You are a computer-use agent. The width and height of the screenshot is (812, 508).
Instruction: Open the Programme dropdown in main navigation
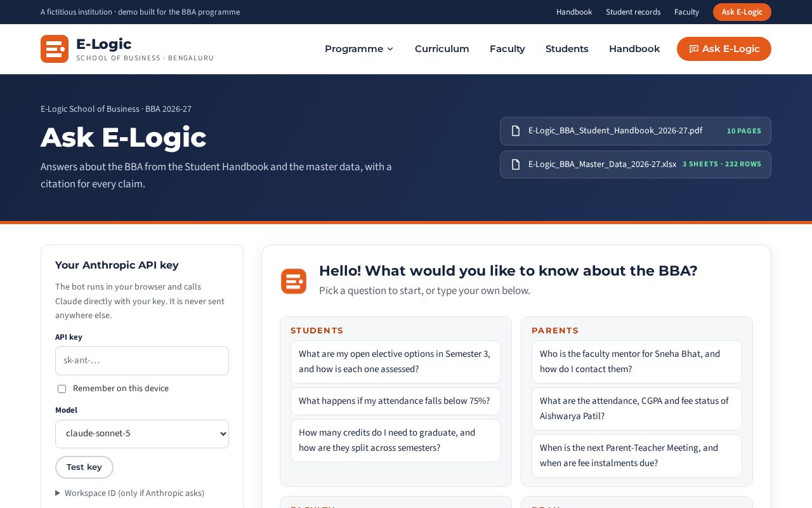[x=359, y=49]
